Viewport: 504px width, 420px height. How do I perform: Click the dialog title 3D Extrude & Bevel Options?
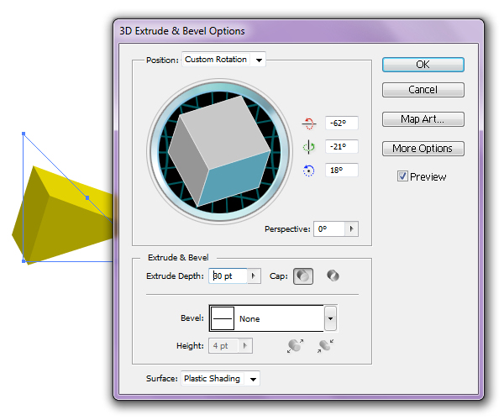tap(182, 31)
